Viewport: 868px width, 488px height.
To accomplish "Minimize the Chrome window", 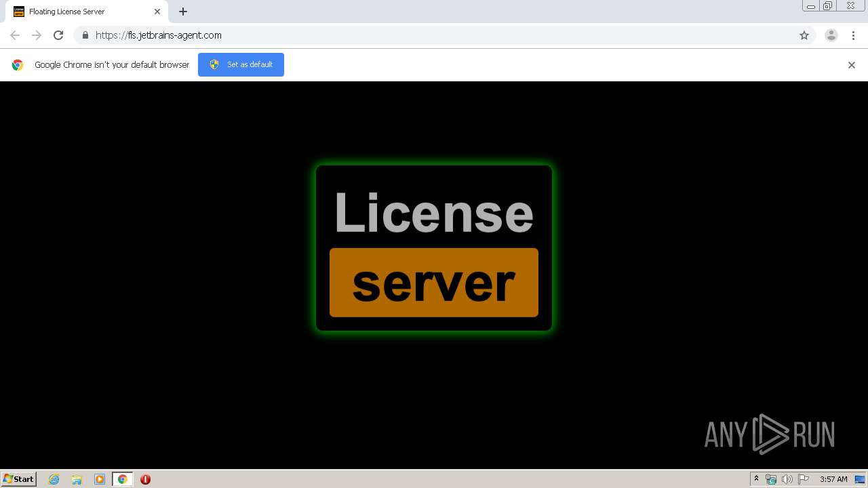I will click(810, 6).
